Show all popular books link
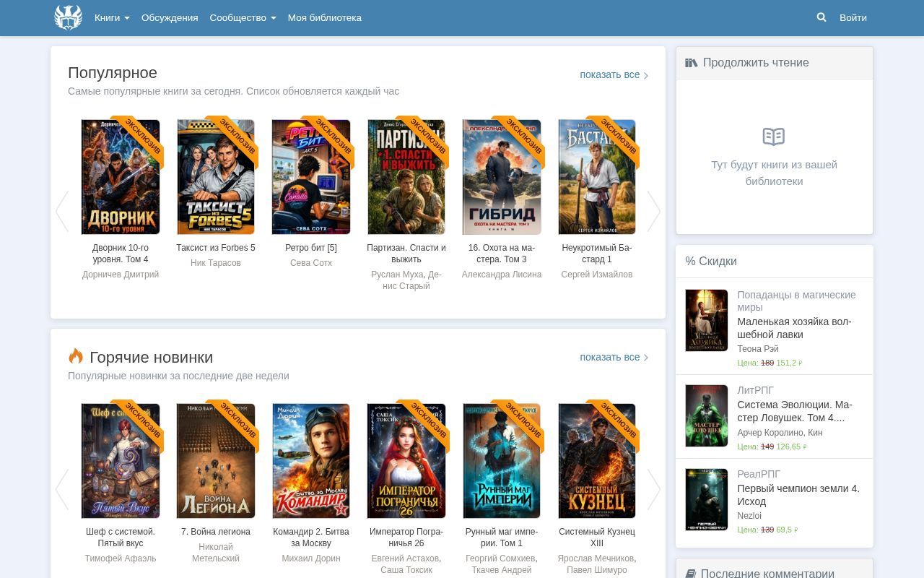Screen dimensions: 924x578 614,74
